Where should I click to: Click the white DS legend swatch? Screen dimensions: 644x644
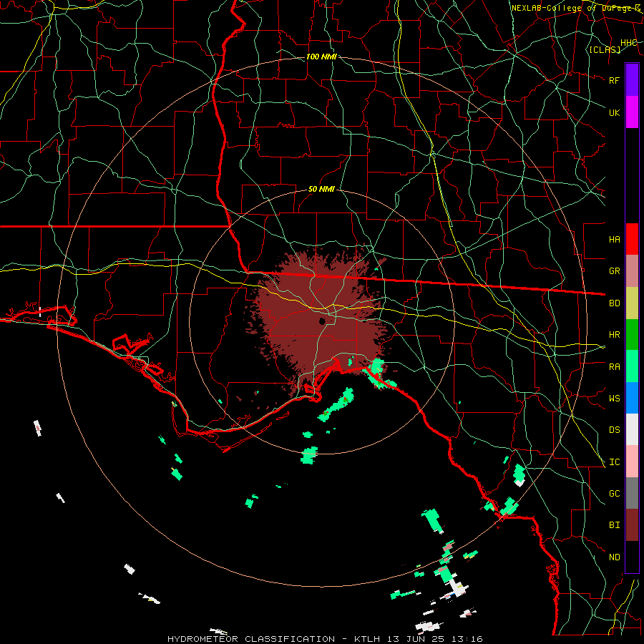[632, 429]
